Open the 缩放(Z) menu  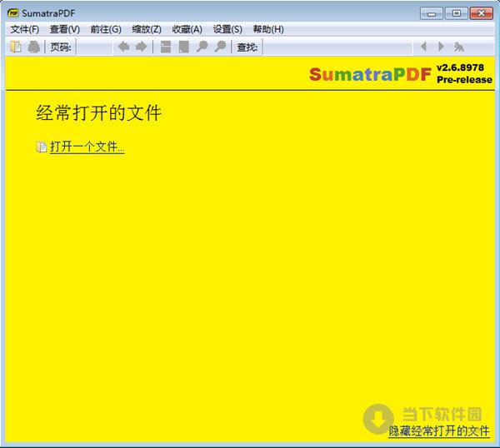click(147, 30)
